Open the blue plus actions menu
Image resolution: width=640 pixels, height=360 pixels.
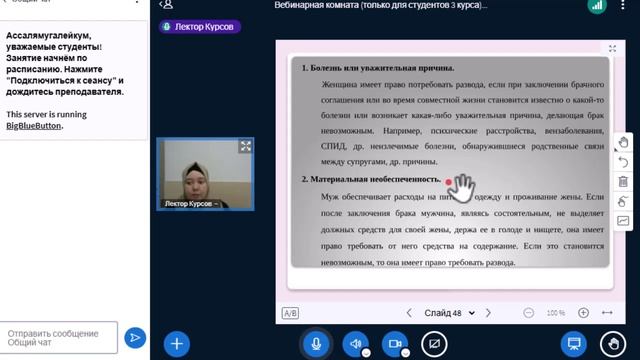pyautogui.click(x=177, y=344)
